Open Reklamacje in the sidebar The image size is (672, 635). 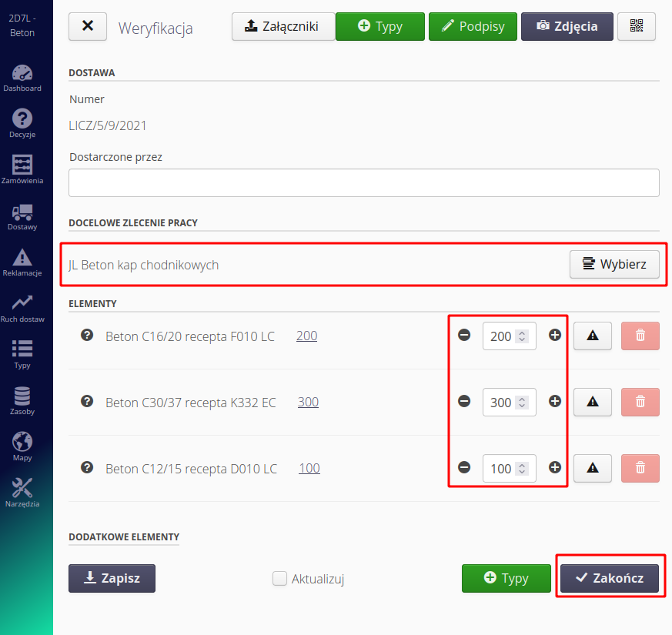pyautogui.click(x=22, y=262)
